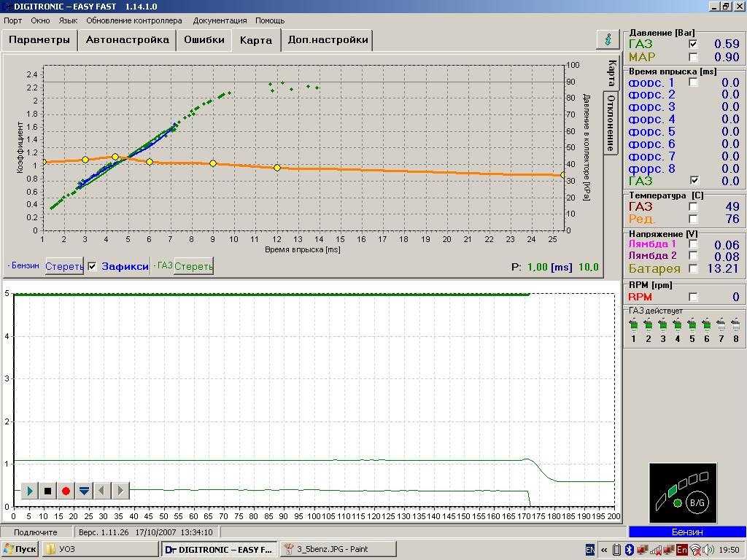747x560 pixels.
Task: Open the Обновление контроллера menu
Action: click(134, 20)
